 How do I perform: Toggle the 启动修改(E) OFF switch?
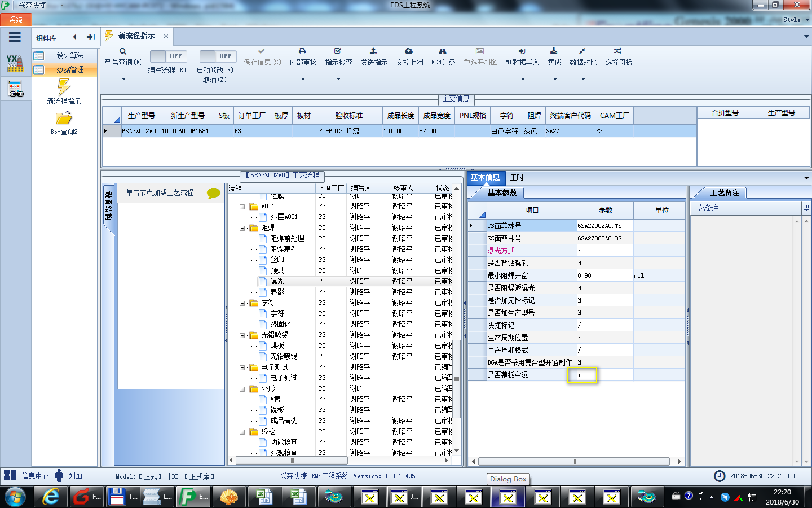click(x=217, y=56)
